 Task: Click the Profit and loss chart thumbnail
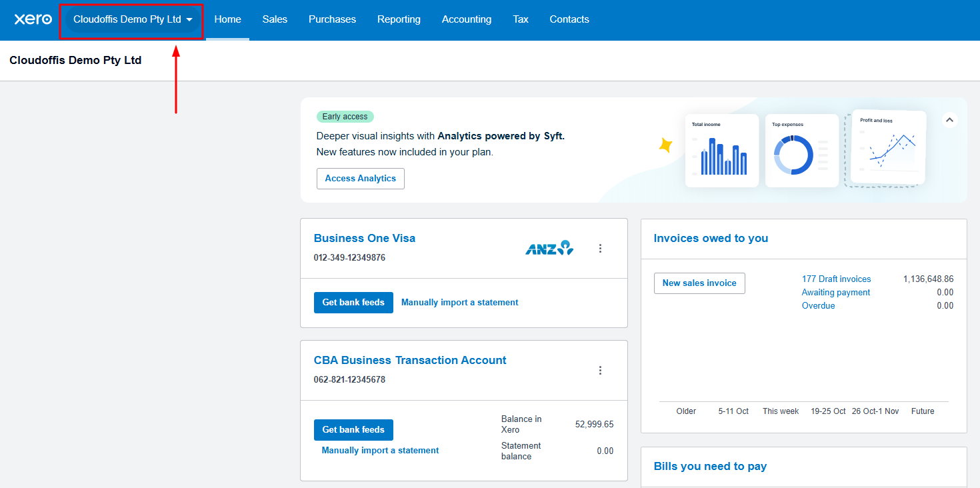[x=887, y=147]
